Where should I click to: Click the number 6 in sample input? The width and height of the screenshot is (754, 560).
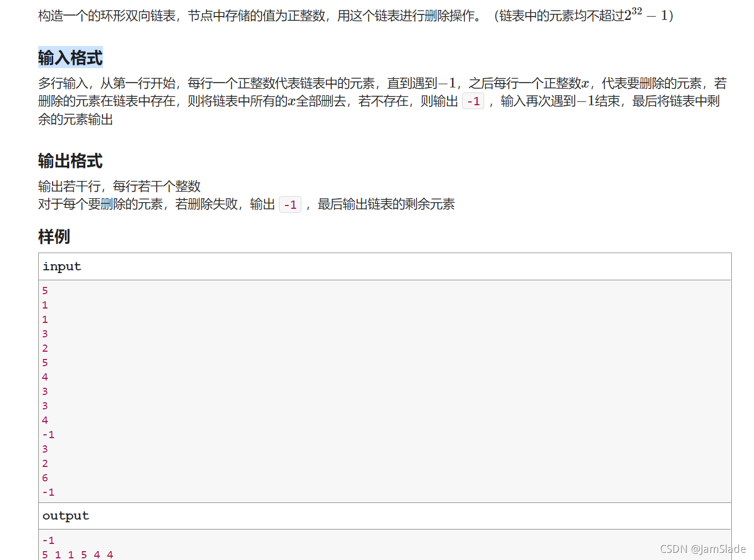45,478
